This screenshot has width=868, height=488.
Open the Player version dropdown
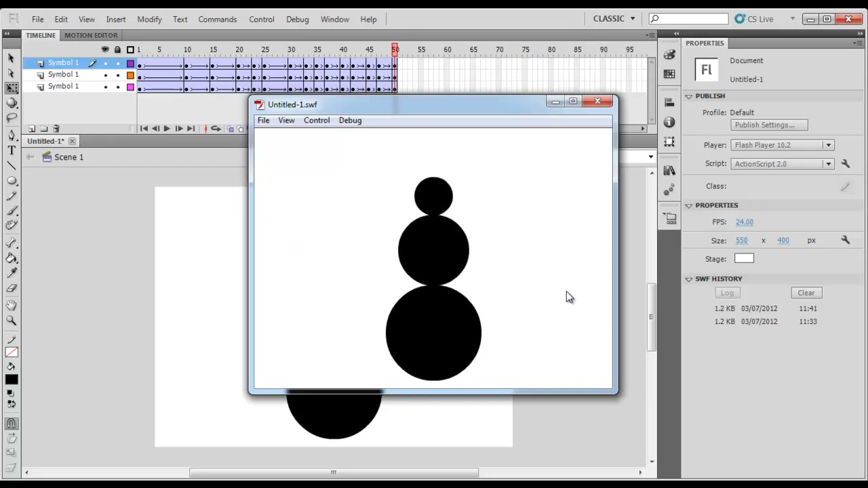click(x=782, y=145)
